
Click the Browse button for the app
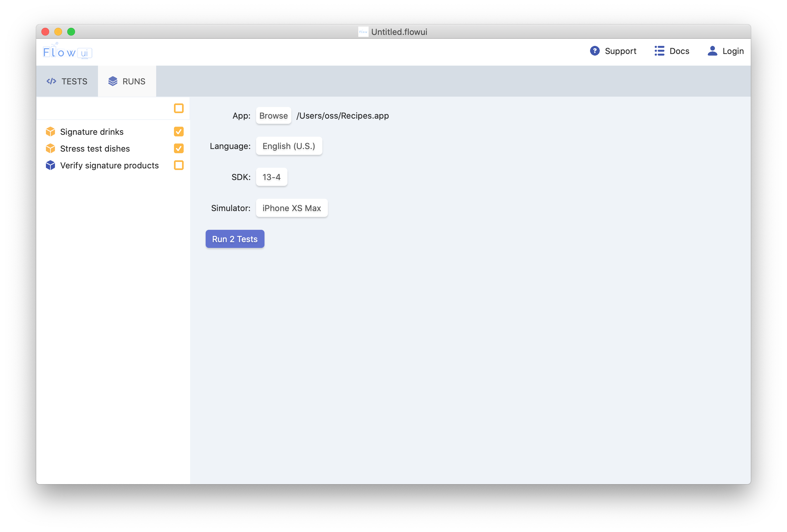tap(273, 116)
